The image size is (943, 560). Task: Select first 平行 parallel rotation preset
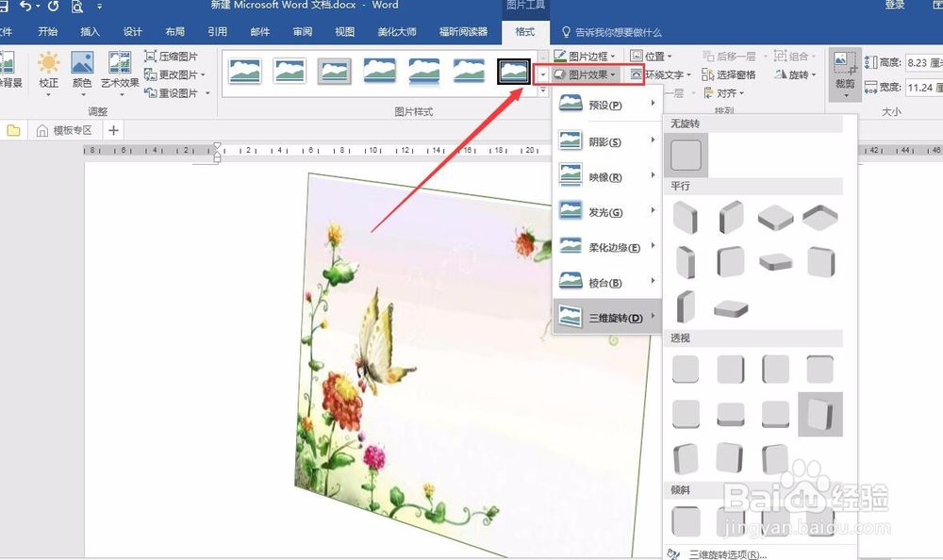686,217
